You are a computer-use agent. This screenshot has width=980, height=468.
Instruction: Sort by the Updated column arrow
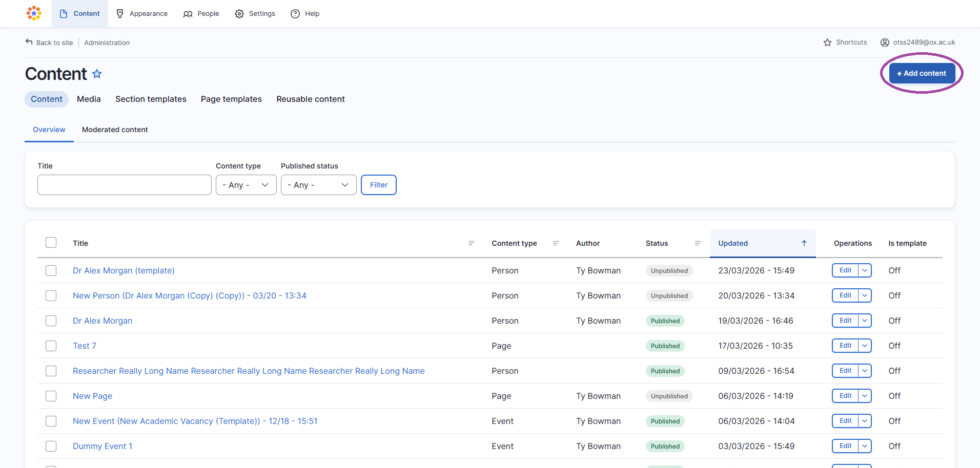[804, 243]
